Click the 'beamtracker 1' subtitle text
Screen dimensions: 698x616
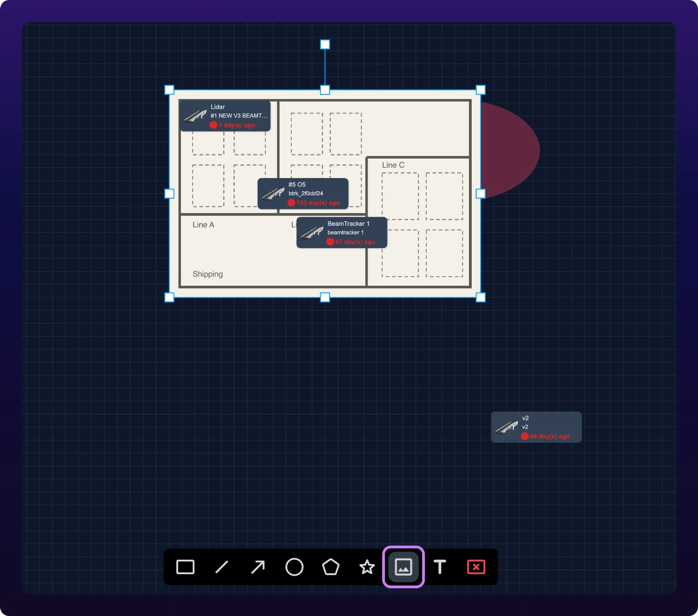[x=346, y=233]
